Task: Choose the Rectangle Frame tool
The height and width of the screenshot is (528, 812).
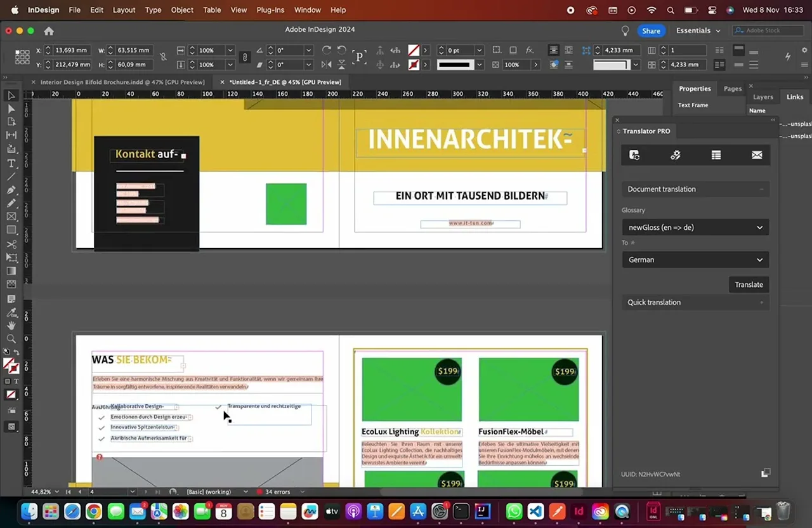Action: click(x=11, y=216)
